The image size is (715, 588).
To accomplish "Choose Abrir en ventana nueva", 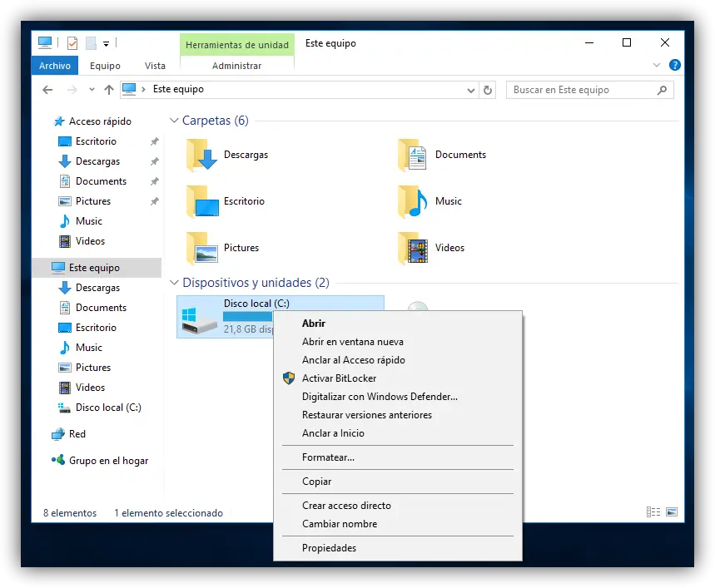I will tap(353, 342).
